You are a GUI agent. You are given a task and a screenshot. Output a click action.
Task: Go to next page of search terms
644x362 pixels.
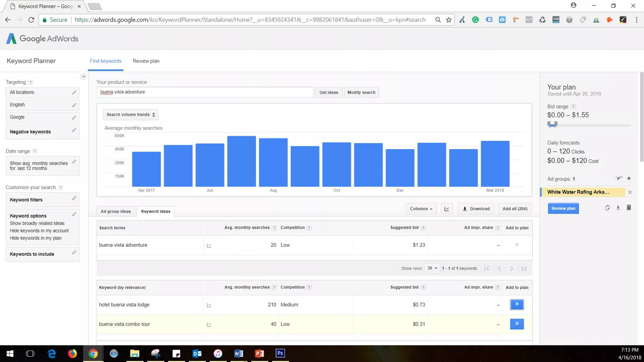click(x=512, y=269)
